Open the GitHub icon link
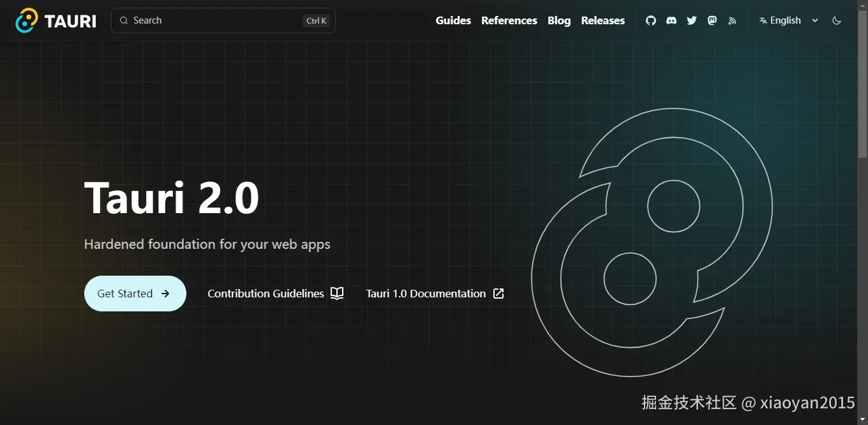Screen dimensions: 868x425 tap(651, 20)
